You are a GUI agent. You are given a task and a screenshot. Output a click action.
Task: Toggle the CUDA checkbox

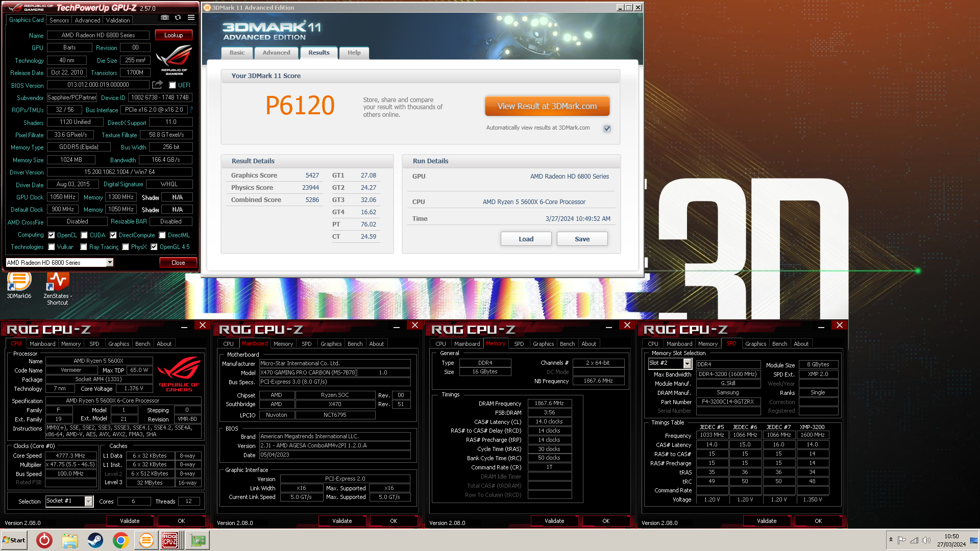[x=84, y=235]
